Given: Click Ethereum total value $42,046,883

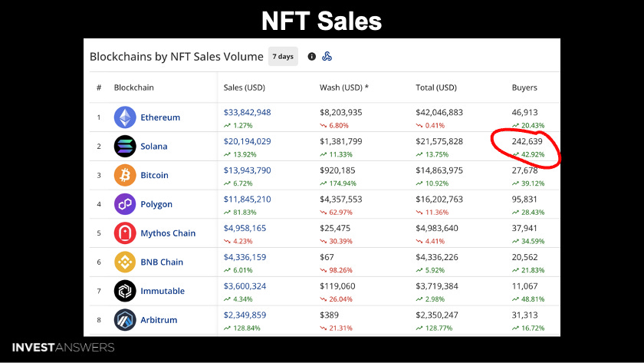Looking at the screenshot, I should point(439,112).
